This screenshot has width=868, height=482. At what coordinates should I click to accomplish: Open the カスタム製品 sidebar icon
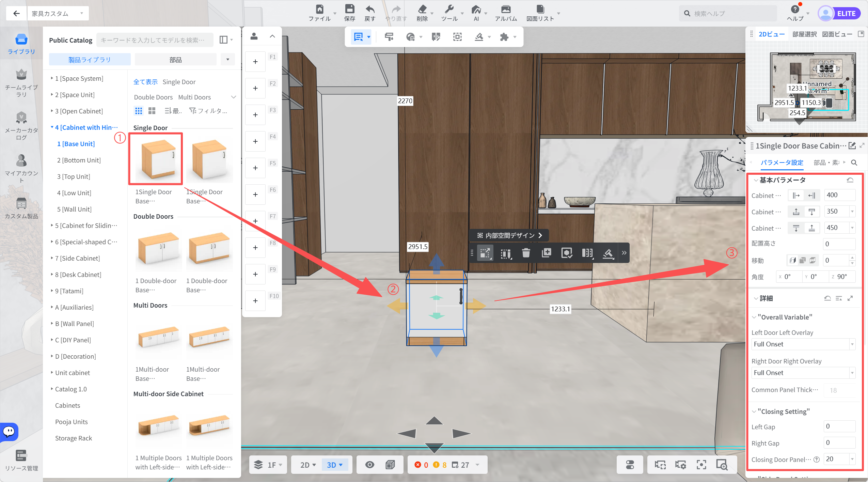click(21, 203)
